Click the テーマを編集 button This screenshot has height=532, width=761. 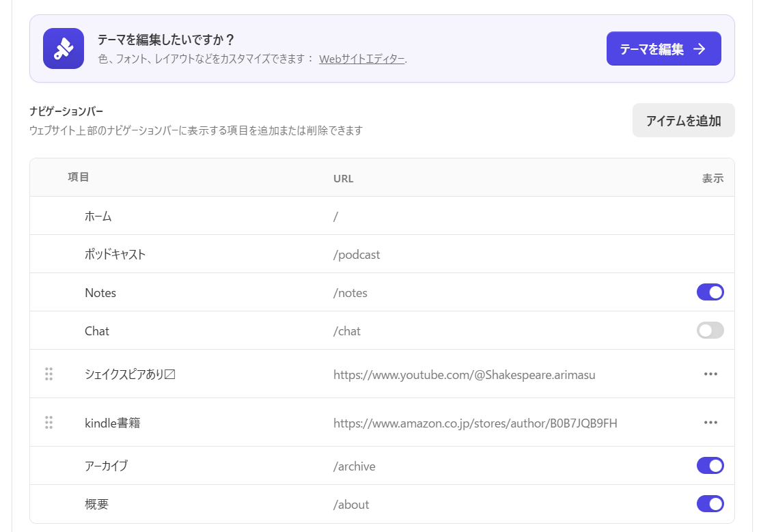pos(663,48)
